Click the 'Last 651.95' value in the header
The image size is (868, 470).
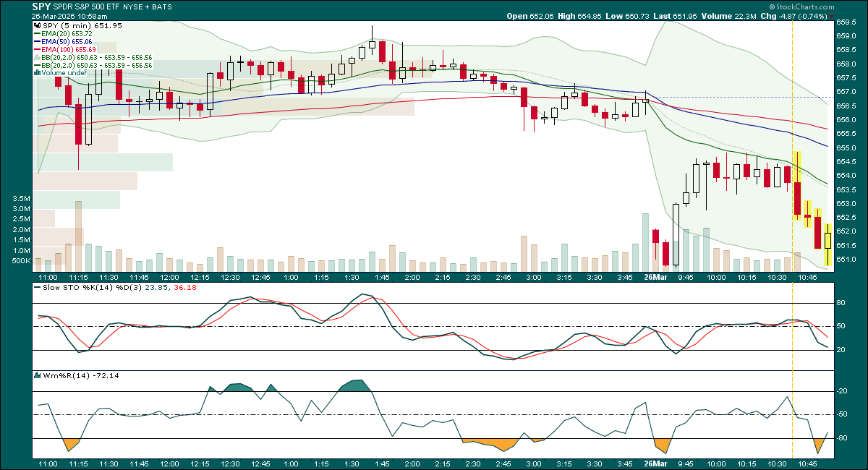click(x=673, y=16)
